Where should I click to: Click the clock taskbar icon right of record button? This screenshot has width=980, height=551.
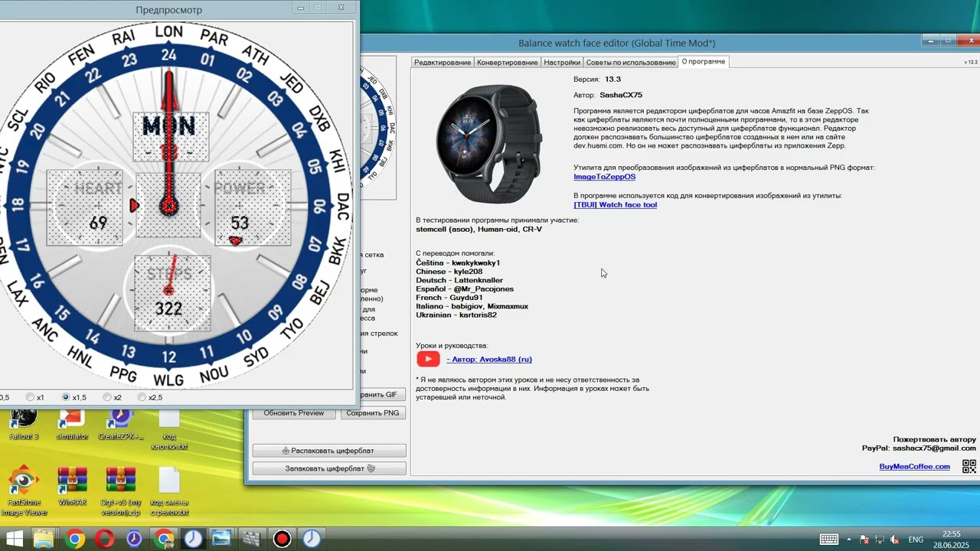coord(311,539)
